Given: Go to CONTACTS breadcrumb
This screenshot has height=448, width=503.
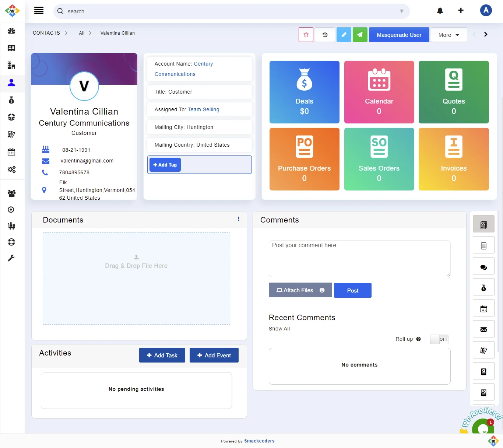Looking at the screenshot, I should 46,33.
